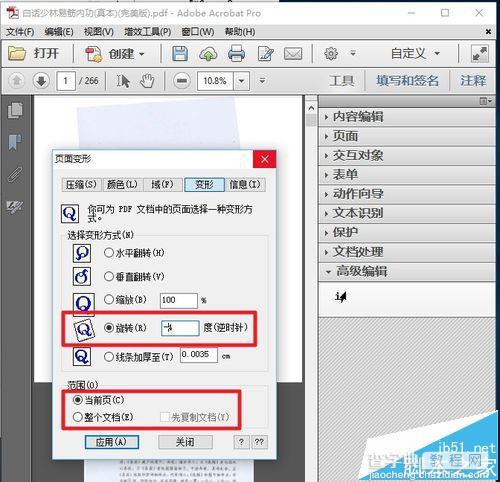This screenshot has width=500, height=482.
Task: Expand the 文档处理 panel section
Action: tap(406, 252)
